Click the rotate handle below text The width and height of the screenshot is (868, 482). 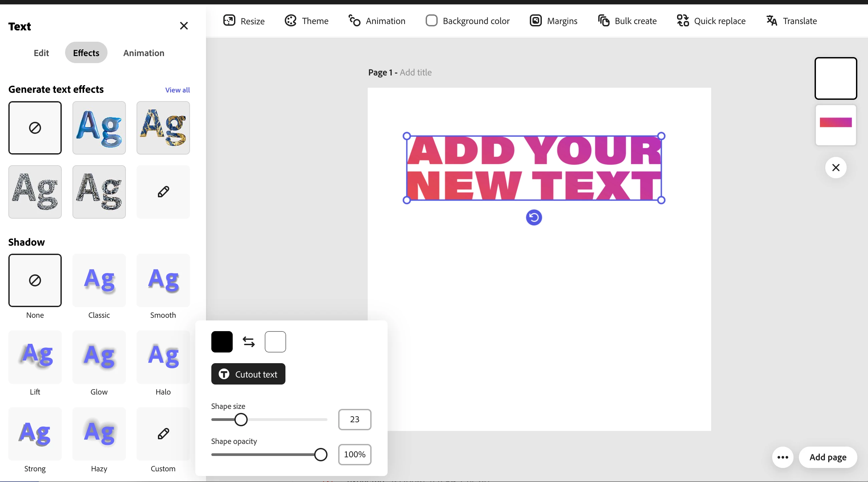[534, 217]
